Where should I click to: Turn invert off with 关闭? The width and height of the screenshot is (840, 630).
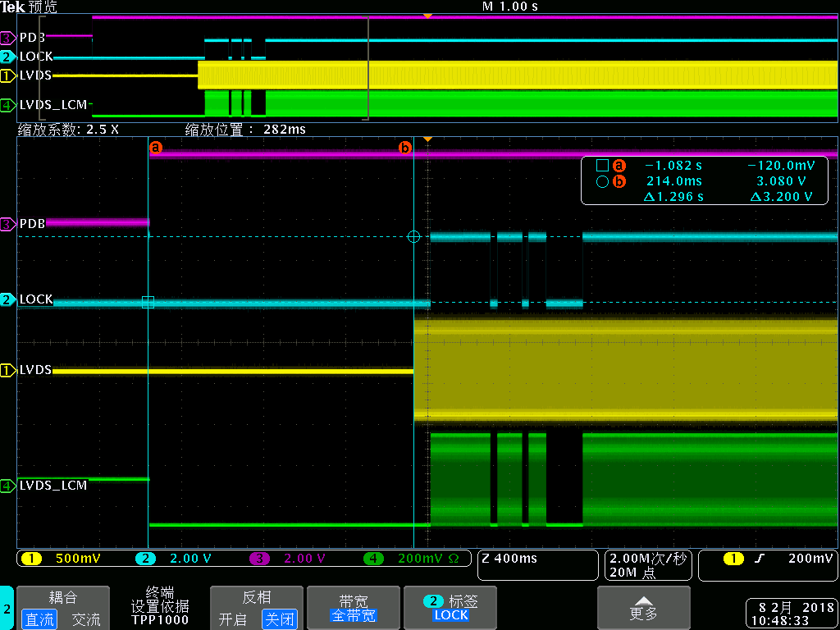(280, 620)
